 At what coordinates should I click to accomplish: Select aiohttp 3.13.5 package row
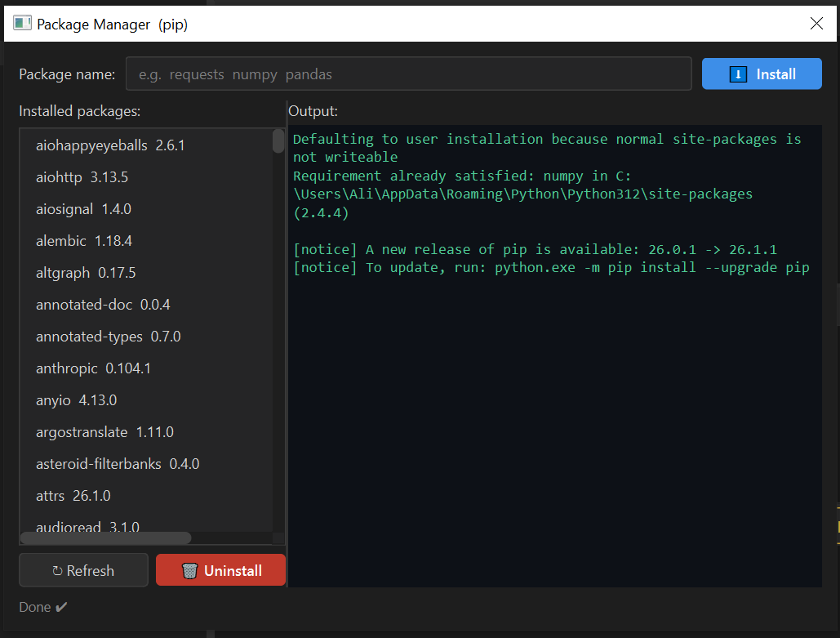pos(145,177)
